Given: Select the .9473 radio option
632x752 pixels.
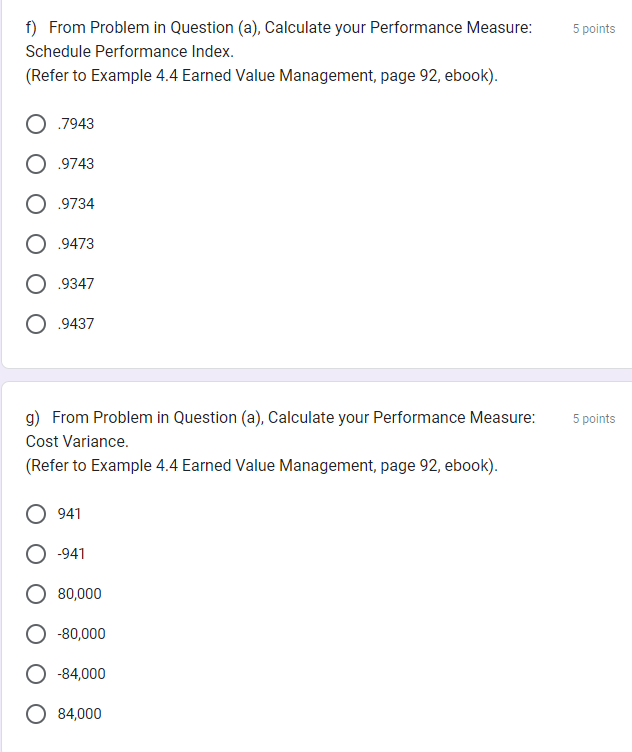Looking at the screenshot, I should click(x=36, y=244).
